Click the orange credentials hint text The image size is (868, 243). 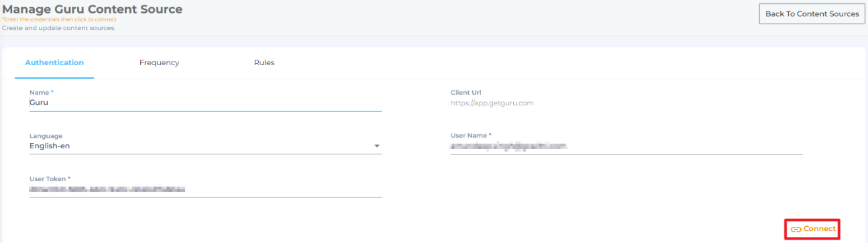pyautogui.click(x=59, y=19)
